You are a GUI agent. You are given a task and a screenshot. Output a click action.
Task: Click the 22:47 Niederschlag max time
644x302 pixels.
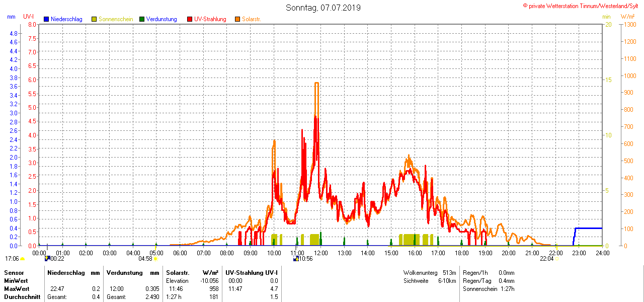[57, 289]
